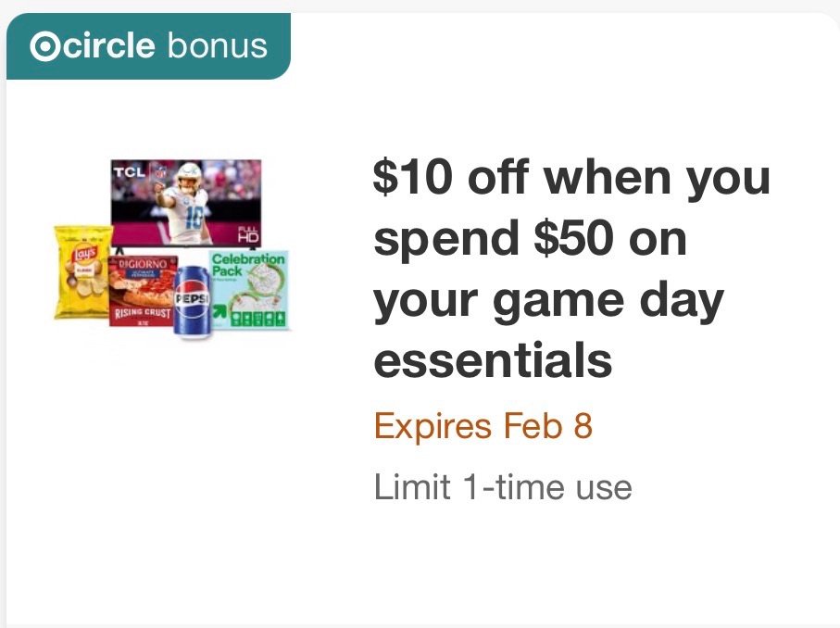Click the "spend $50 on" headline line
The height and width of the screenshot is (628, 840).
(x=530, y=239)
